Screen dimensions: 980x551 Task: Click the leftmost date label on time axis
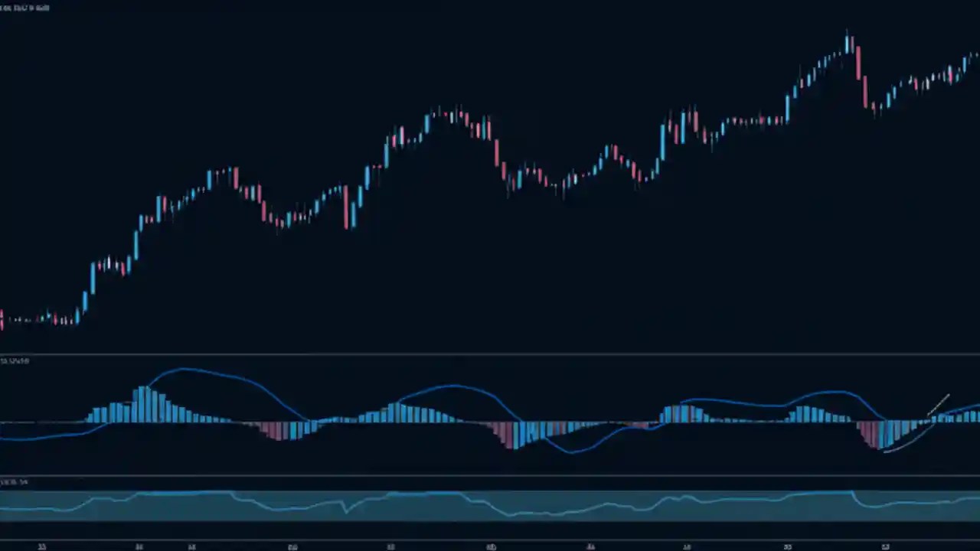click(42, 546)
